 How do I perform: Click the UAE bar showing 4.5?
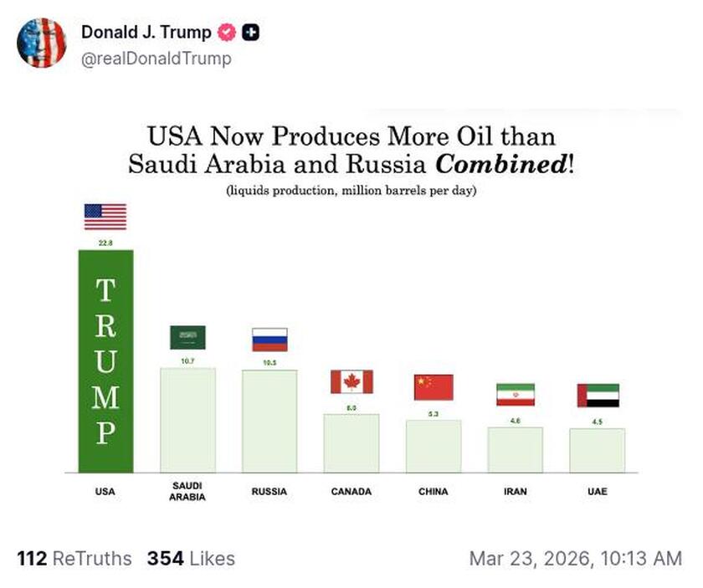pos(597,452)
